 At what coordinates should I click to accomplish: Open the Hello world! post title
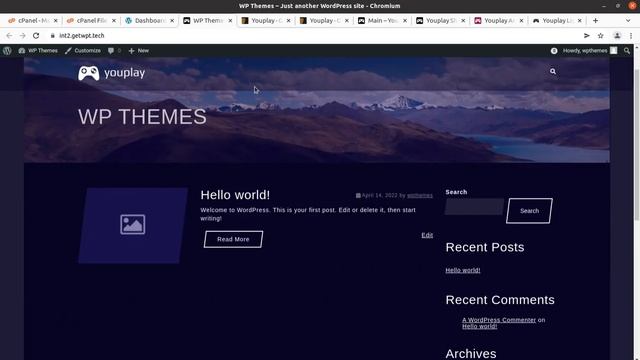(235, 195)
